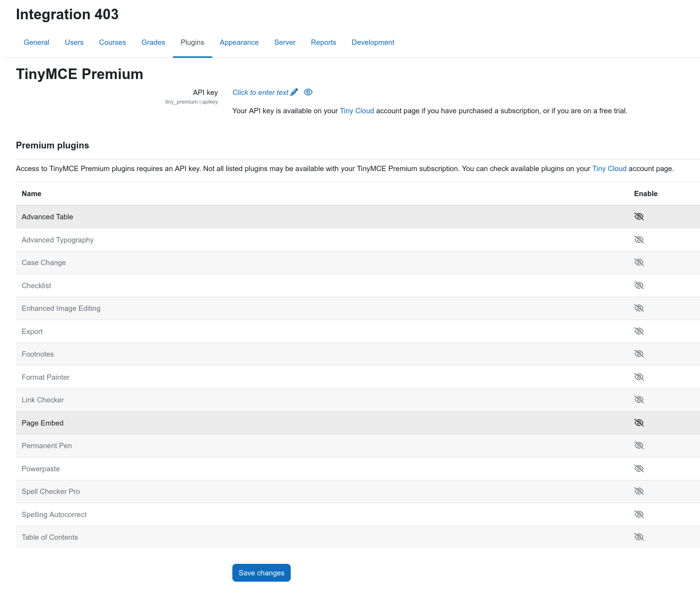Open the Grades tab
The width and height of the screenshot is (700, 599).
153,42
